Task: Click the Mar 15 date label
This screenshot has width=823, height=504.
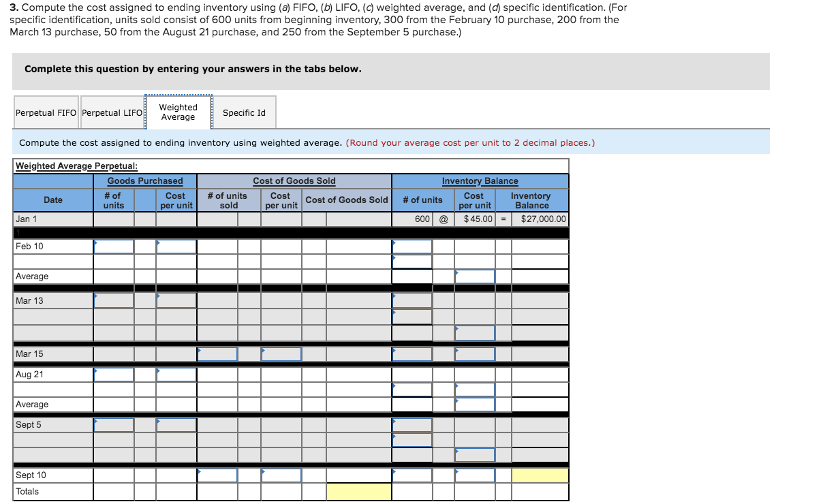Action: (x=29, y=354)
